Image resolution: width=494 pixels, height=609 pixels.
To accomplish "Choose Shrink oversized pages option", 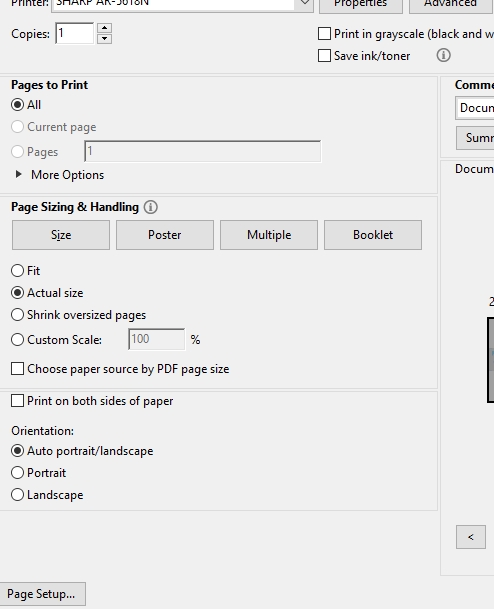I will coord(17,315).
